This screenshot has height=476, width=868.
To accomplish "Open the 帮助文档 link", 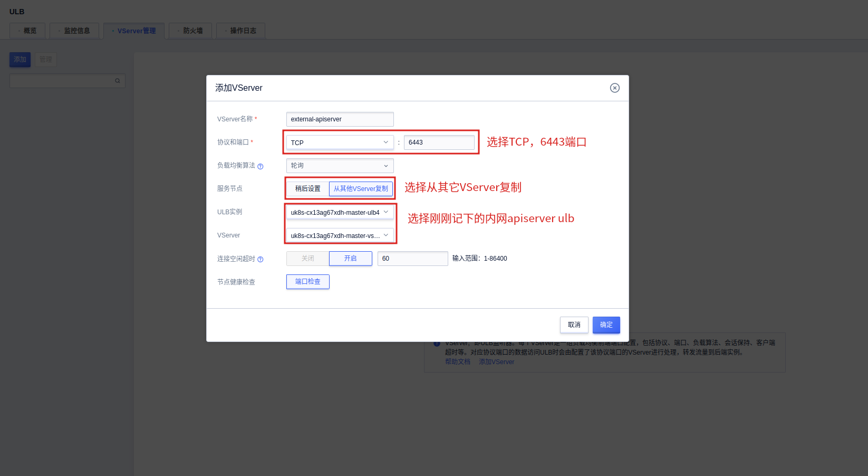I will coord(457,361).
